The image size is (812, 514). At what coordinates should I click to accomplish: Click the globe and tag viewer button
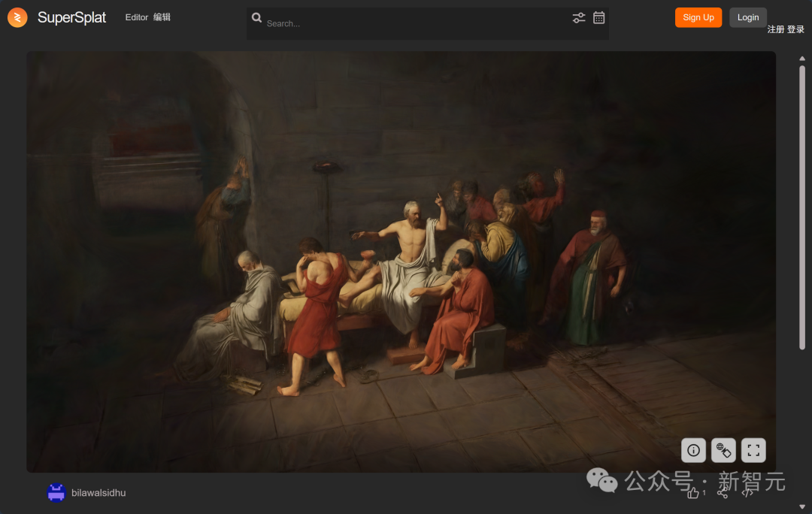click(x=723, y=450)
